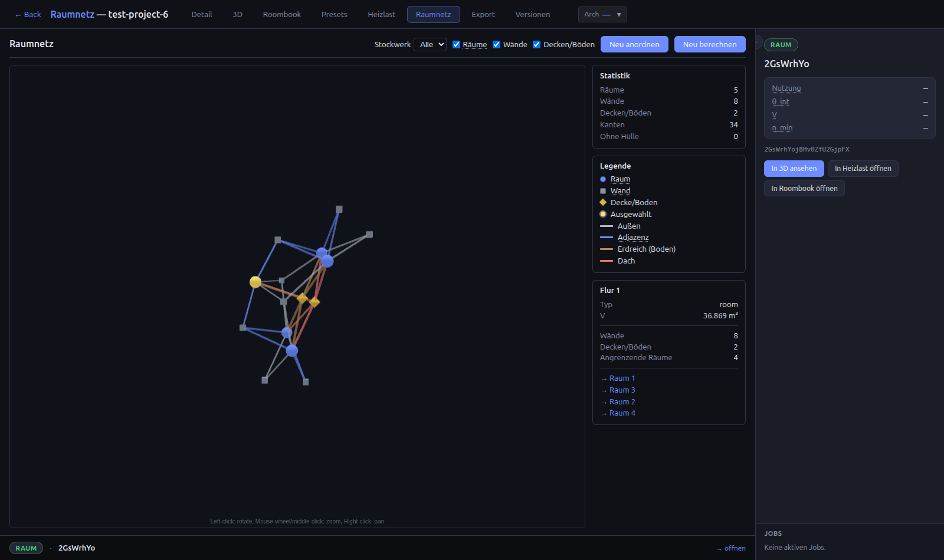Click the öffnen link in footer
This screenshot has width=944, height=560.
[731, 548]
